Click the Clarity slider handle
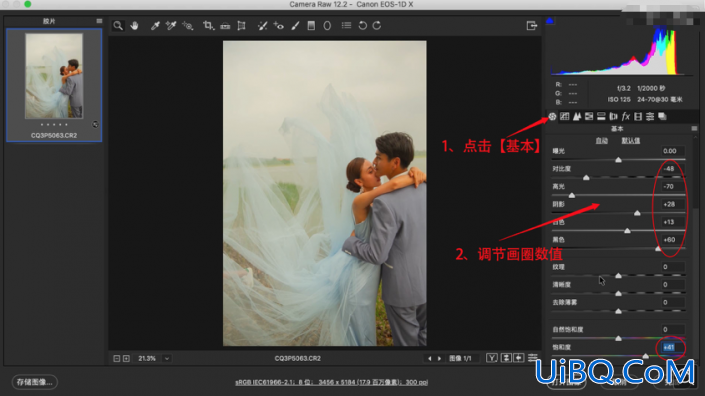 [x=619, y=294]
